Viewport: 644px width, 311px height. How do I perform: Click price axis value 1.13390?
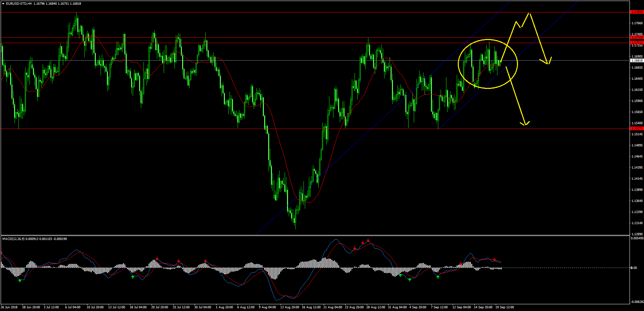pyautogui.click(x=637, y=212)
